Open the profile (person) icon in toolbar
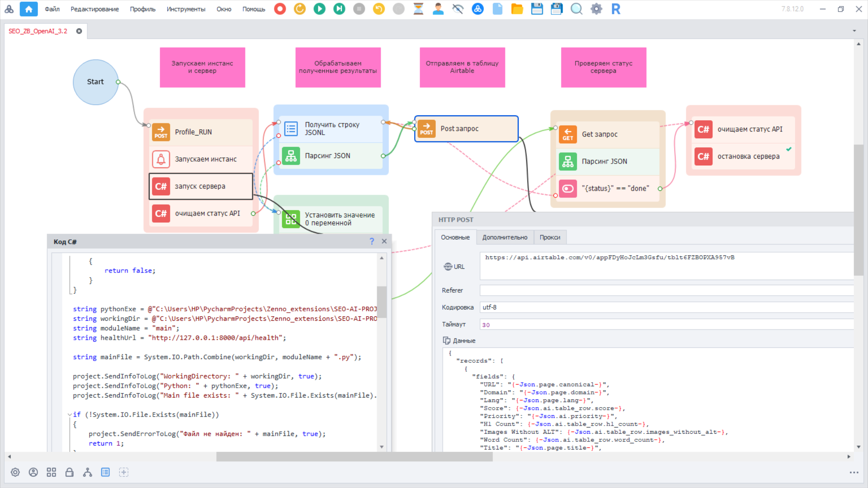The width and height of the screenshot is (868, 488). [438, 9]
